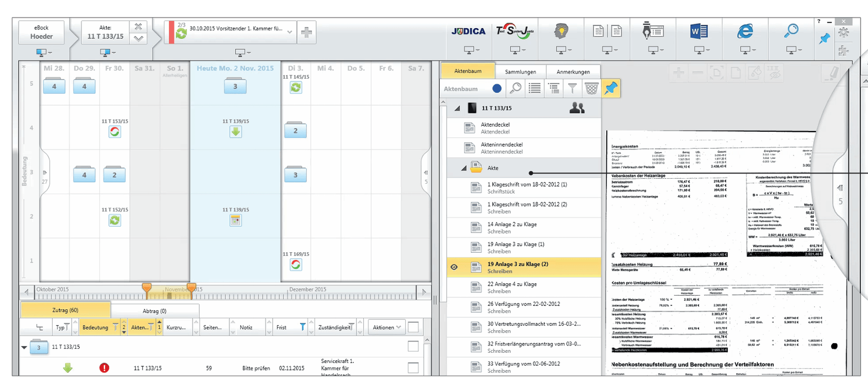868x389 pixels.
Task: Switch to the Abtrag (0) tab
Action: pyautogui.click(x=154, y=310)
